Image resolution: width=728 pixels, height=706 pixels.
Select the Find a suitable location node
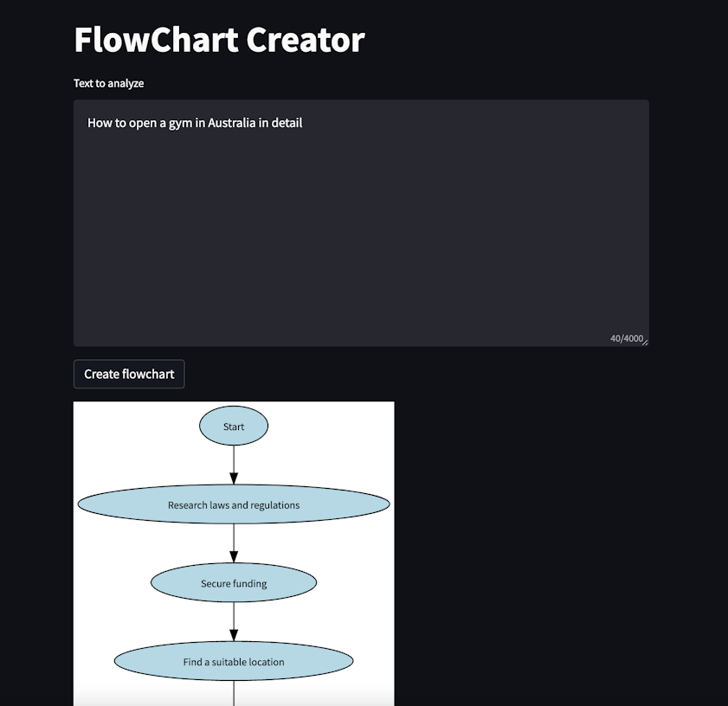tap(233, 661)
